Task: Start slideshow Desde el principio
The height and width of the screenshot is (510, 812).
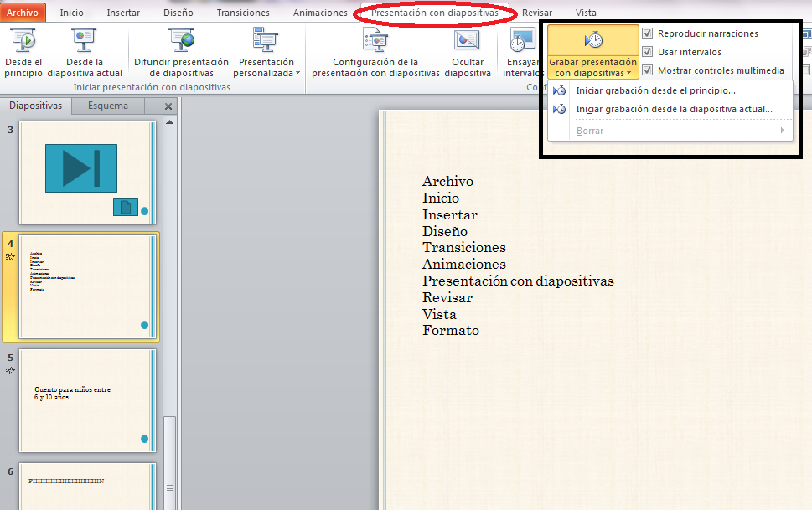Action: point(23,52)
